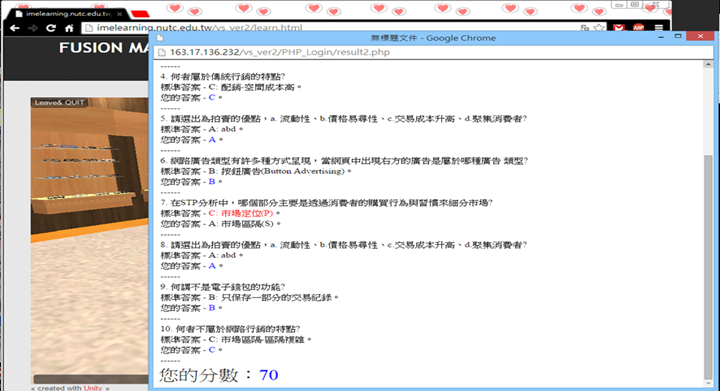Click your answer 'A: 市場區隔(S)'
The image size is (720, 391).
pos(241,224)
